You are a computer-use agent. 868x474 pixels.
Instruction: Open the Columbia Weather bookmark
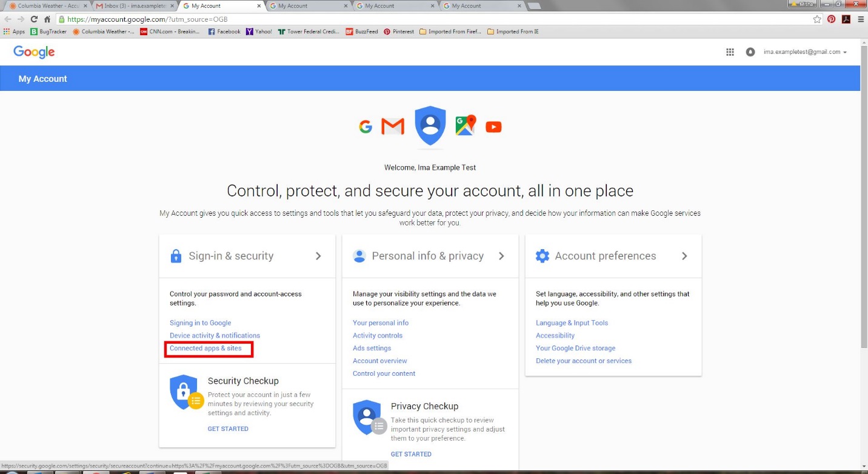coord(104,32)
